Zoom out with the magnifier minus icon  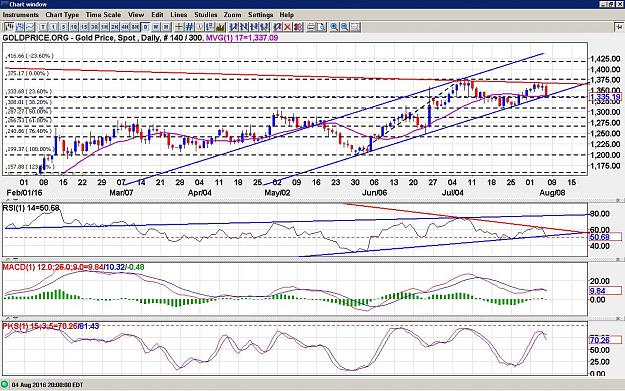click(344, 27)
